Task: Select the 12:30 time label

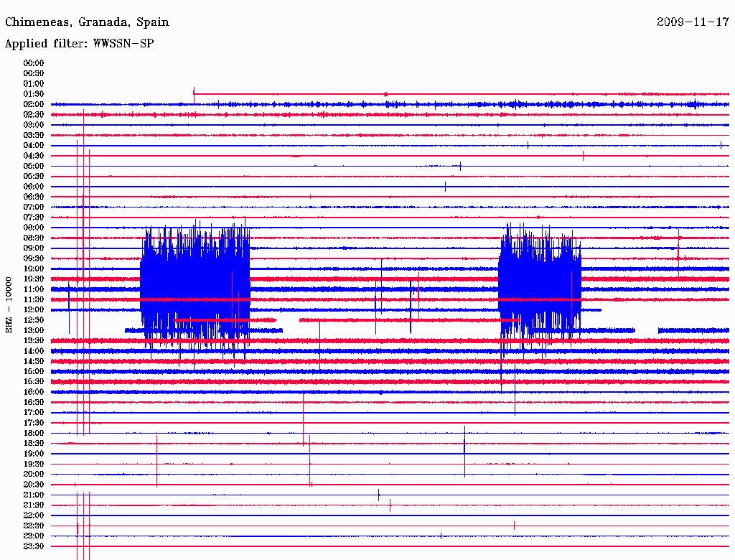Action: click(34, 320)
